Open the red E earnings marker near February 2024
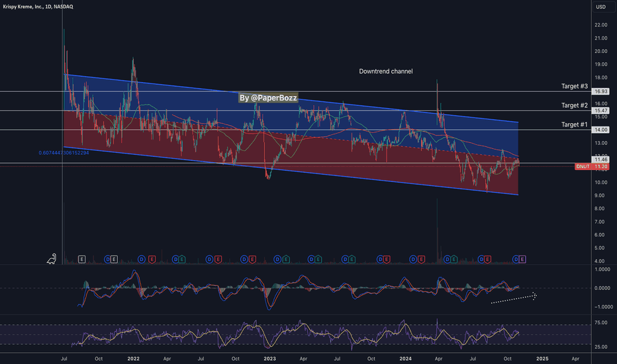This screenshot has height=364, width=617. pyautogui.click(x=421, y=259)
